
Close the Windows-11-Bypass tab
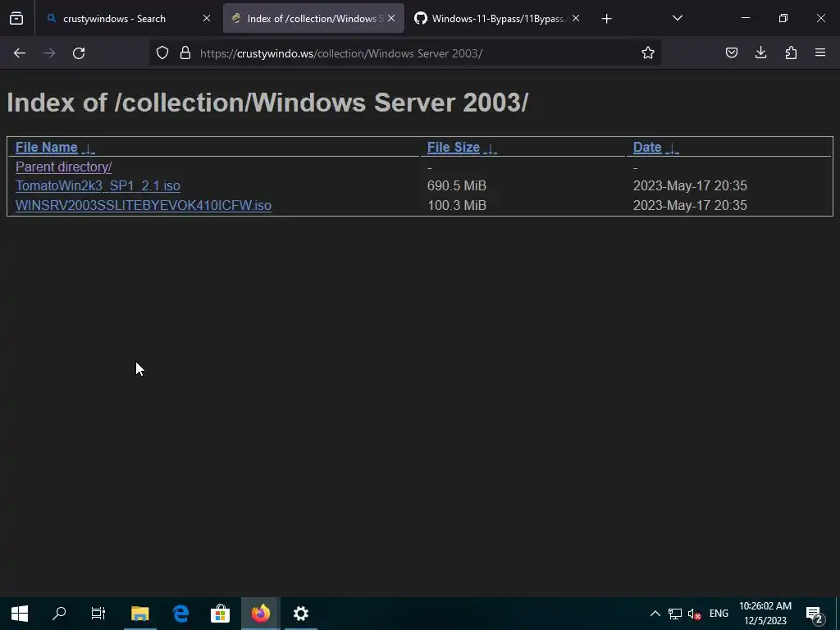(576, 18)
